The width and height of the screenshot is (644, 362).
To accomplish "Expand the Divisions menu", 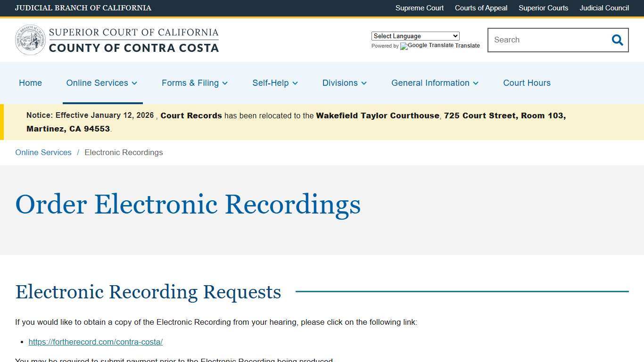I will (344, 83).
